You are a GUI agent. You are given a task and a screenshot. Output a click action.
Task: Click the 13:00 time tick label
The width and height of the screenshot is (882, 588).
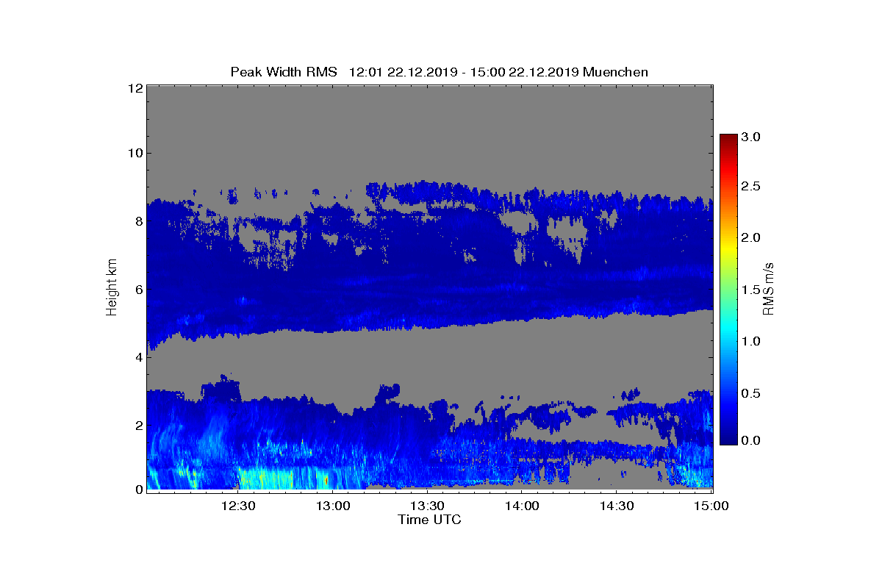(333, 506)
